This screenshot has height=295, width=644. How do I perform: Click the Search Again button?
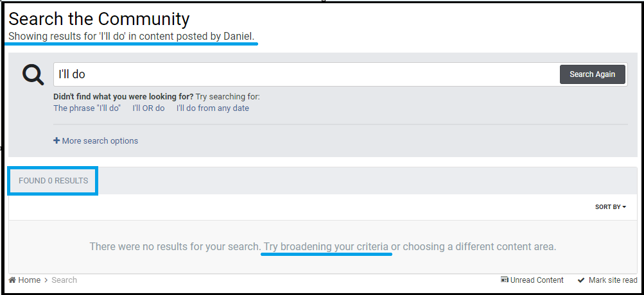pyautogui.click(x=592, y=74)
